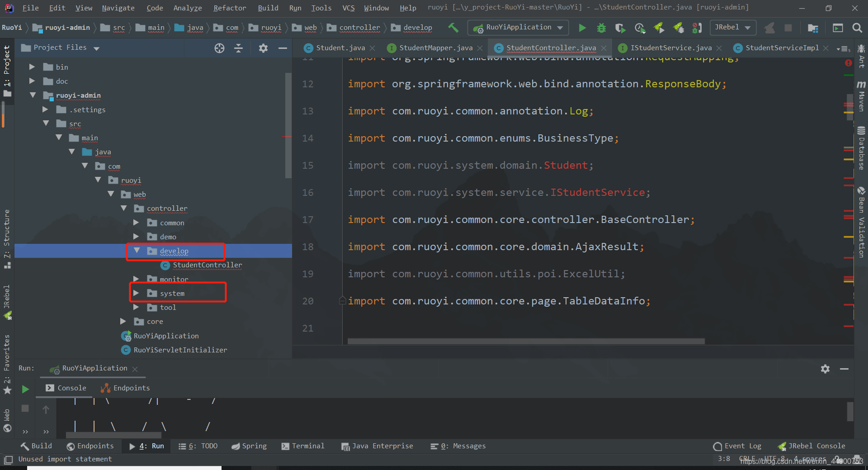Run with profiler icon in toolbar

click(x=640, y=28)
